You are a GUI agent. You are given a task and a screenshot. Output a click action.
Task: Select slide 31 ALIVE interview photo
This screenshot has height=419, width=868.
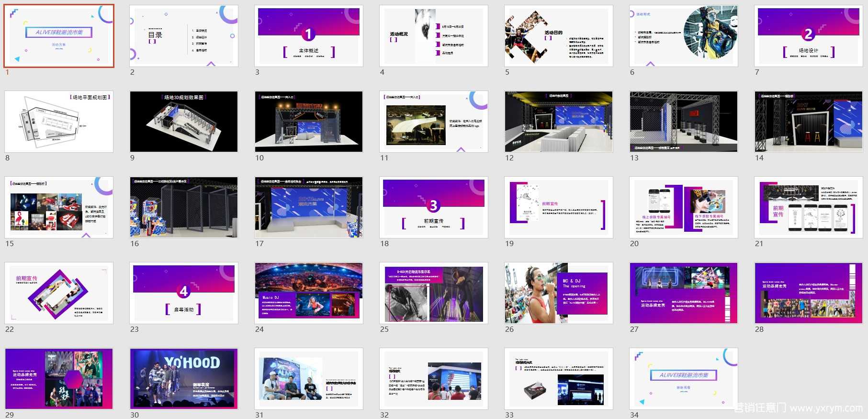click(x=309, y=379)
